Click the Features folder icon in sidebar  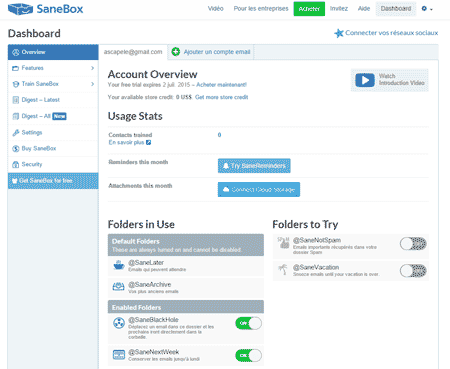15,68
